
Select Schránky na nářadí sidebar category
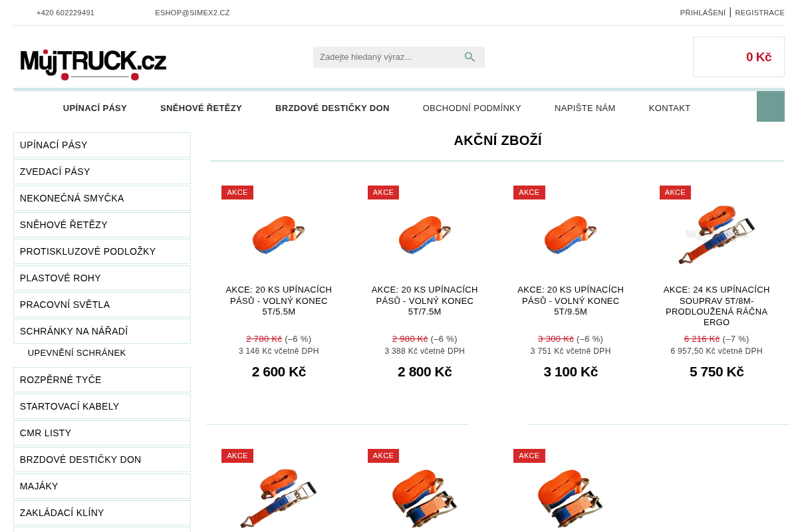click(x=102, y=331)
